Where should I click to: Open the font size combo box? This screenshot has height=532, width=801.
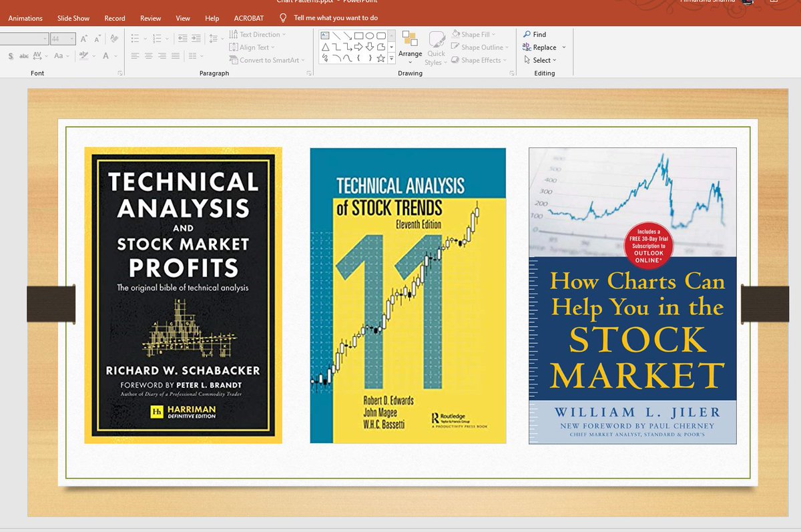[63, 39]
